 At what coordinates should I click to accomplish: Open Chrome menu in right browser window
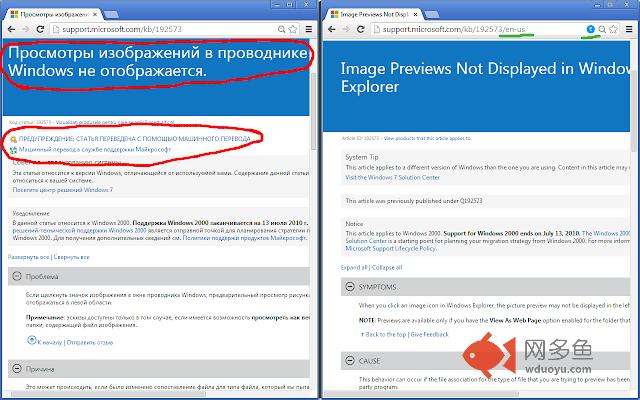pos(629,29)
